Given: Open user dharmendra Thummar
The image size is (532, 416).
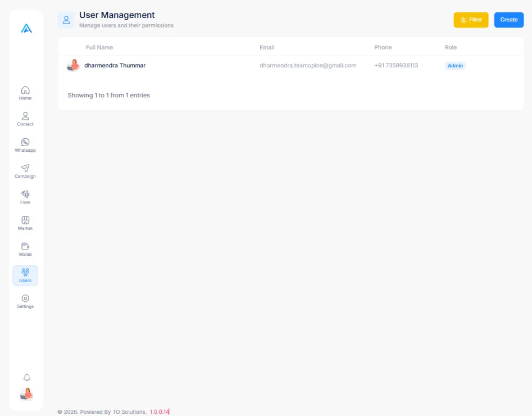Looking at the screenshot, I should click(x=115, y=66).
